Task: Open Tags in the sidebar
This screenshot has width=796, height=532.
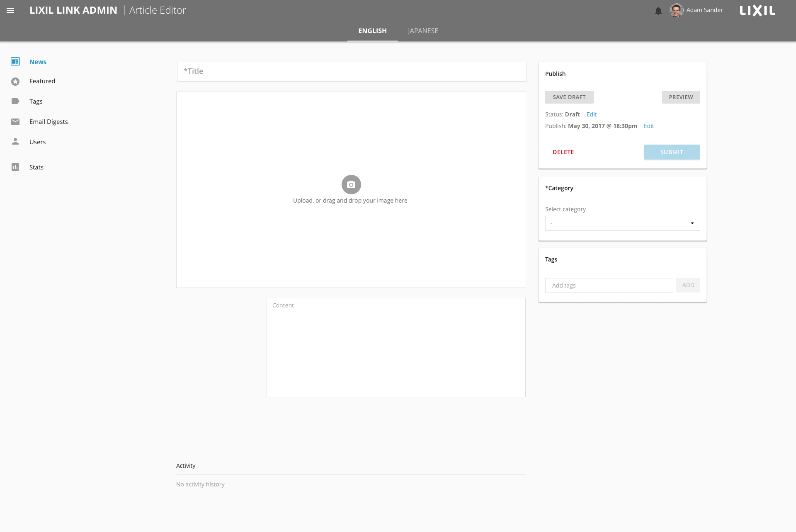Action: [36, 102]
